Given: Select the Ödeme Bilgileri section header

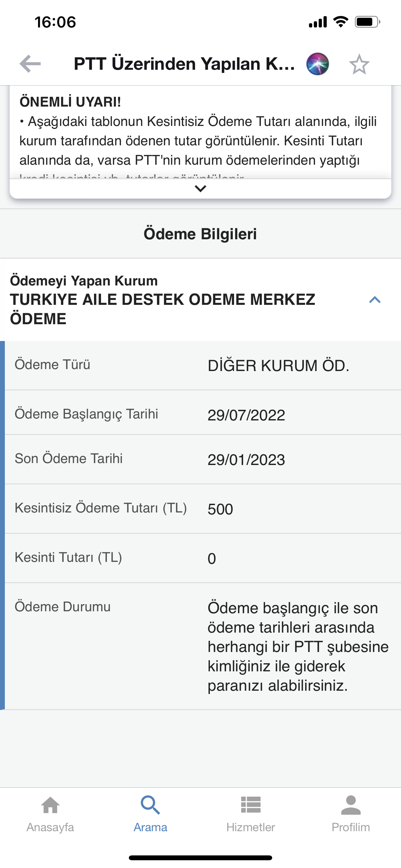Looking at the screenshot, I should [200, 234].
